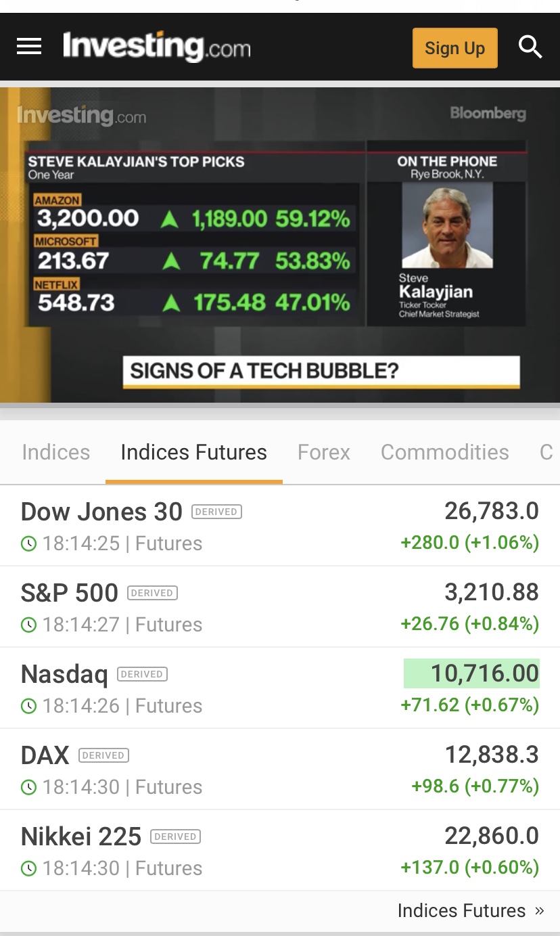Open the Nikkei 225 futures quote
Screen dimensions: 560x936
(x=81, y=837)
